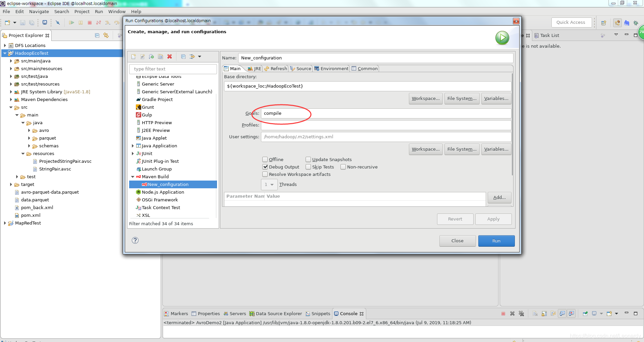Click the Save All icon in main toolbar
The image size is (644, 342).
[32, 22]
